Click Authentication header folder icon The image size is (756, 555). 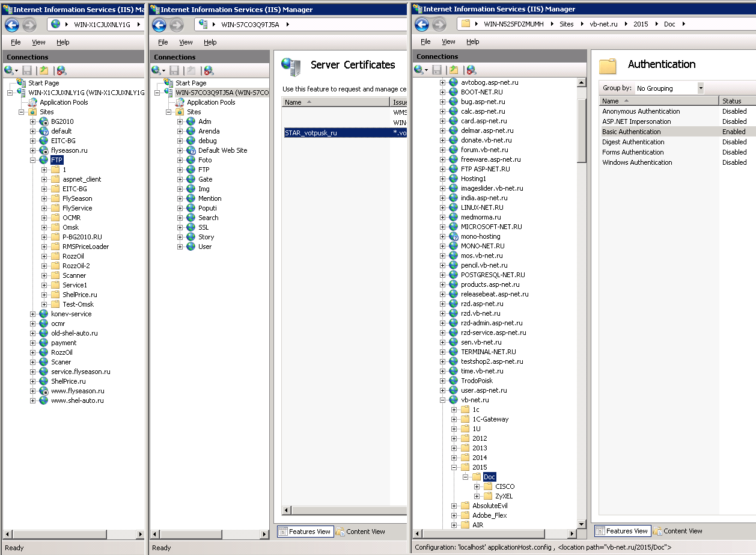point(609,66)
